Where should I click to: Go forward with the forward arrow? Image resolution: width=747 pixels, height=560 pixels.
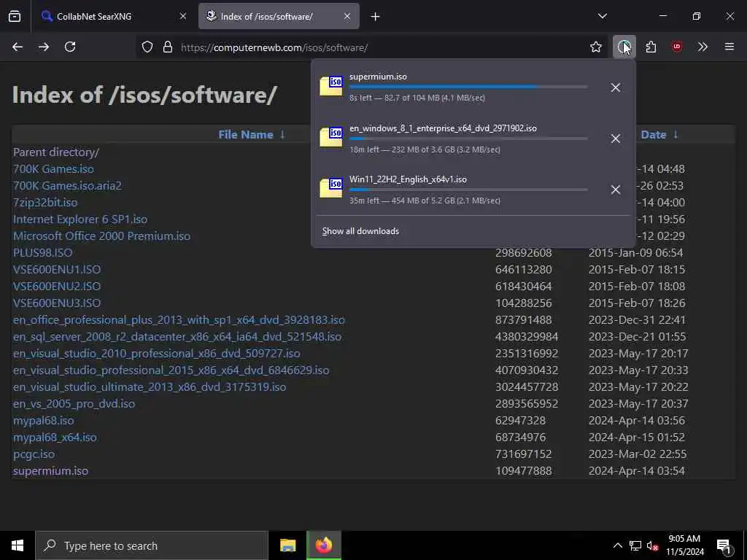[x=44, y=47]
